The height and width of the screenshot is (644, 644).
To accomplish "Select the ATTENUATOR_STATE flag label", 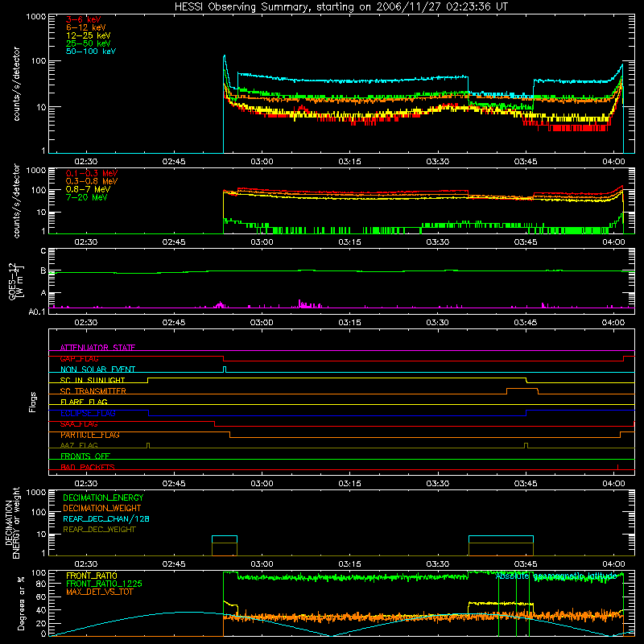I will pyautogui.click(x=97, y=348).
